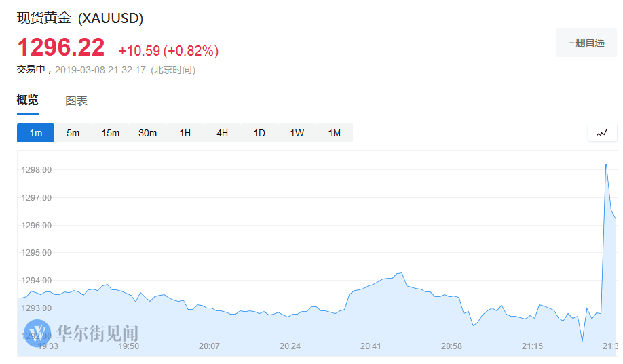623x364 pixels.
Task: Select the 1H timeframe
Action: point(185,133)
